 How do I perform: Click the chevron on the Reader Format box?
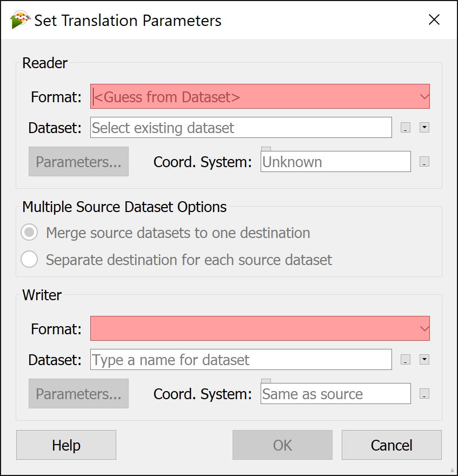click(x=424, y=96)
